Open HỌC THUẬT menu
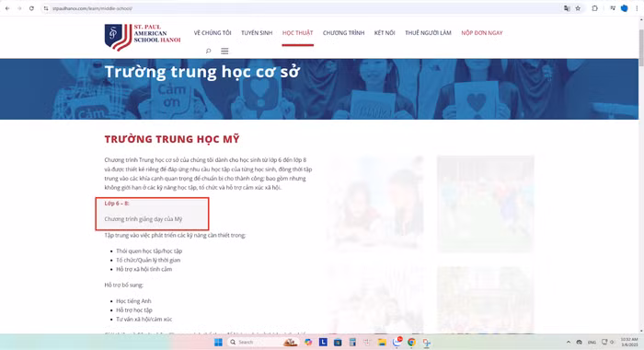The image size is (644, 350). (298, 33)
